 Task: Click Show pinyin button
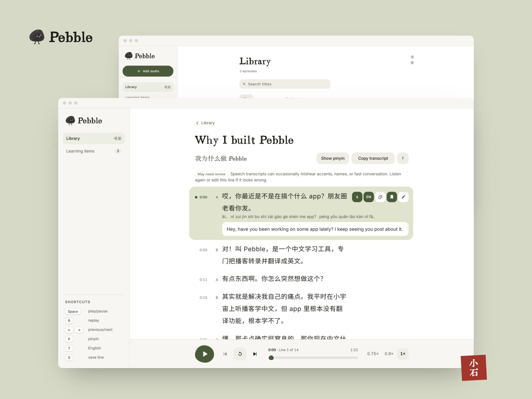332,158
